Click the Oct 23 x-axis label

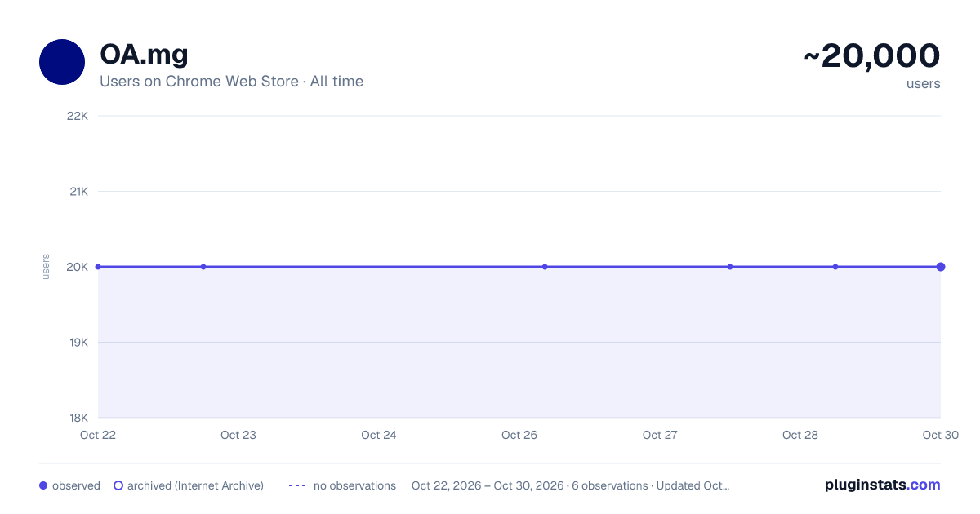coord(238,435)
